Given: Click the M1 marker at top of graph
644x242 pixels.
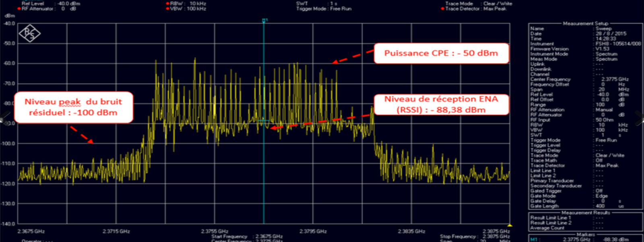Looking at the screenshot, I should 264,20.
